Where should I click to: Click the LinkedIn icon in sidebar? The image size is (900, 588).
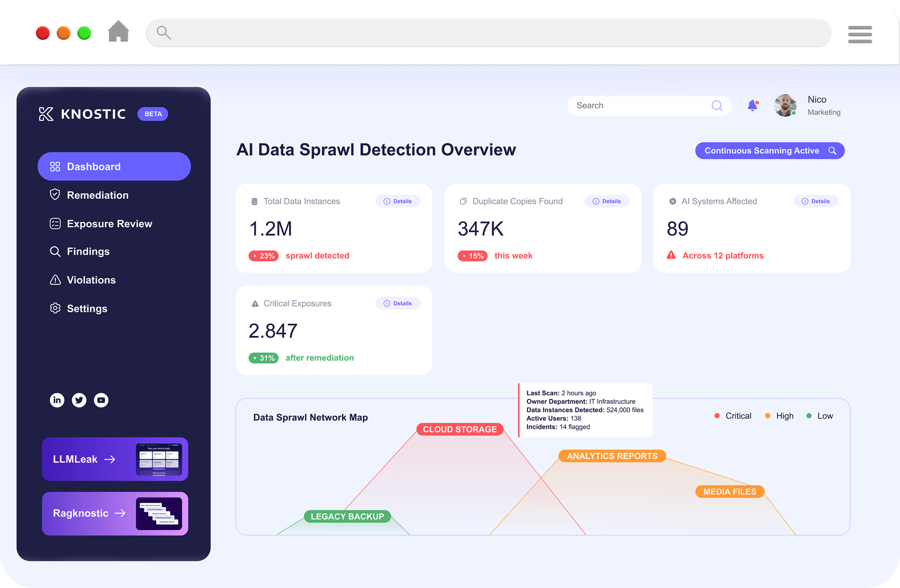pos(57,400)
